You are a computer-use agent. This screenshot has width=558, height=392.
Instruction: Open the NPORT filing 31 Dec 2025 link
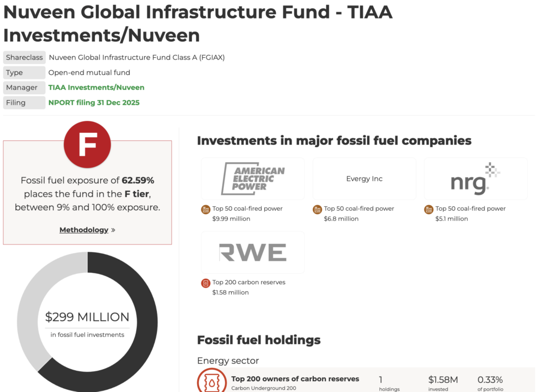pyautogui.click(x=94, y=102)
